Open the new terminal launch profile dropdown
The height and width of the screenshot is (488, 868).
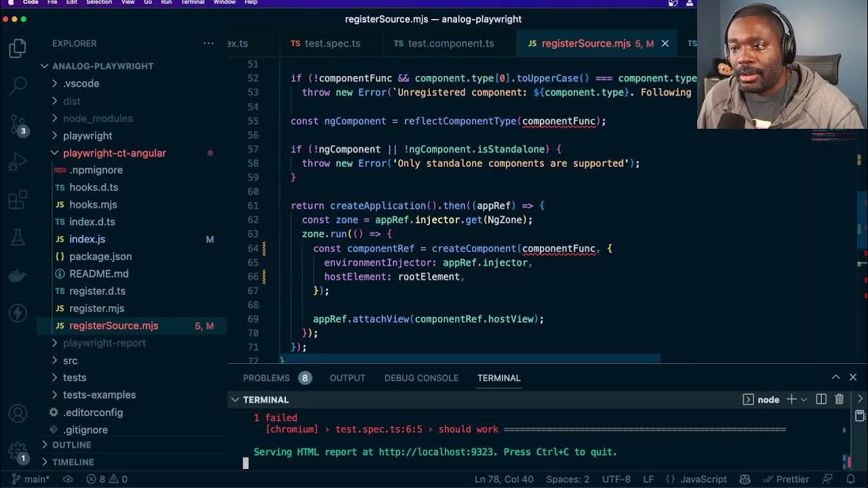[804, 399]
